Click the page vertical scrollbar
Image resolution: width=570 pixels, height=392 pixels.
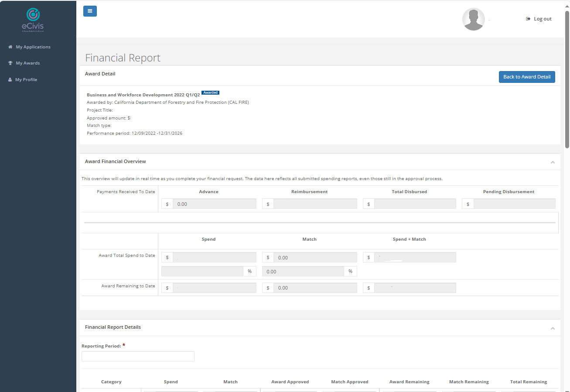coord(567,79)
